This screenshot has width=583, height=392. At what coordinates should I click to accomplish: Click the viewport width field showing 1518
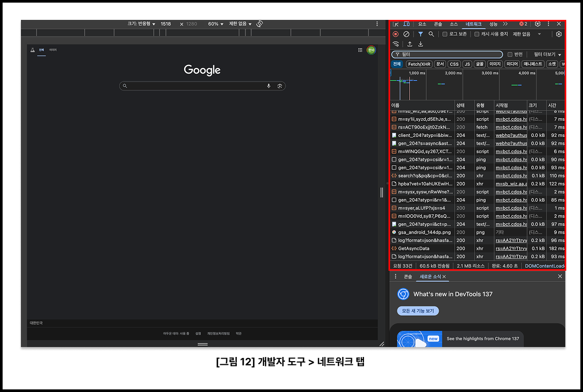tap(166, 24)
